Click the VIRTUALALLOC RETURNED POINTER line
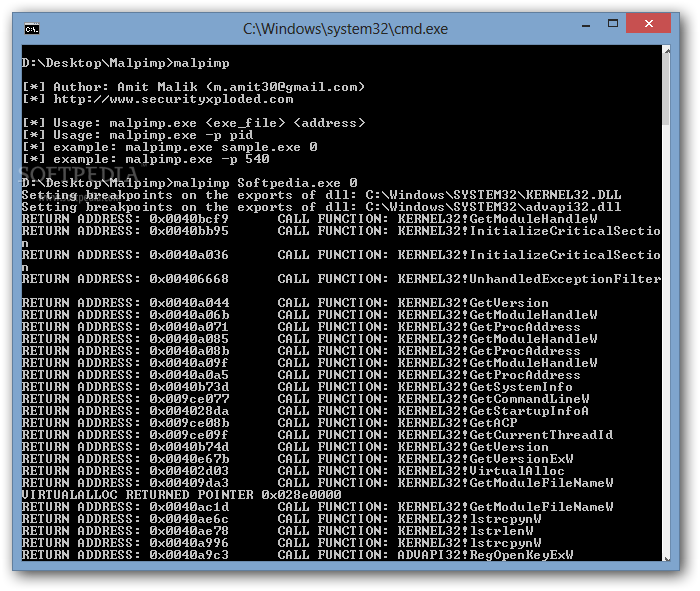The height and width of the screenshot is (591, 700). pyautogui.click(x=182, y=495)
